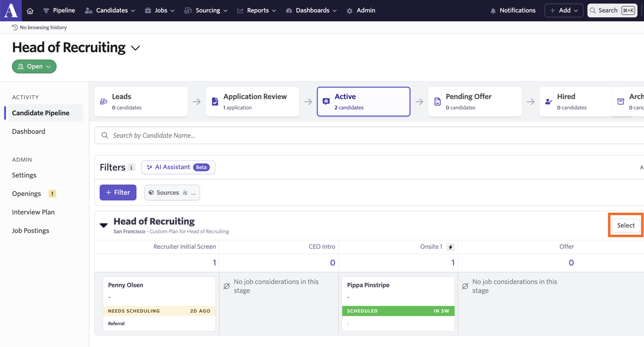Click the Ashby logo icon
The image size is (644, 347).
(11, 10)
